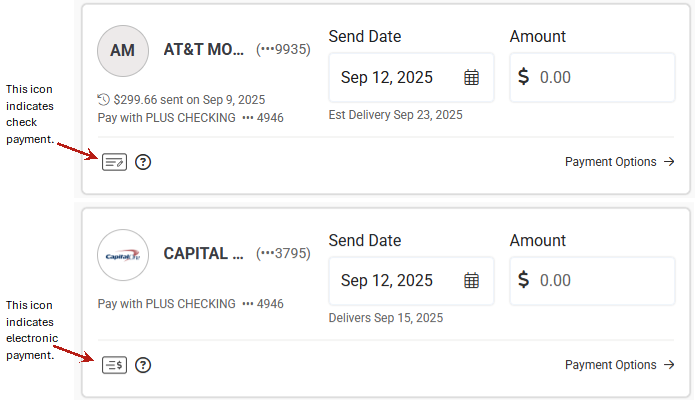Click the AT&T check payment icon

point(114,162)
